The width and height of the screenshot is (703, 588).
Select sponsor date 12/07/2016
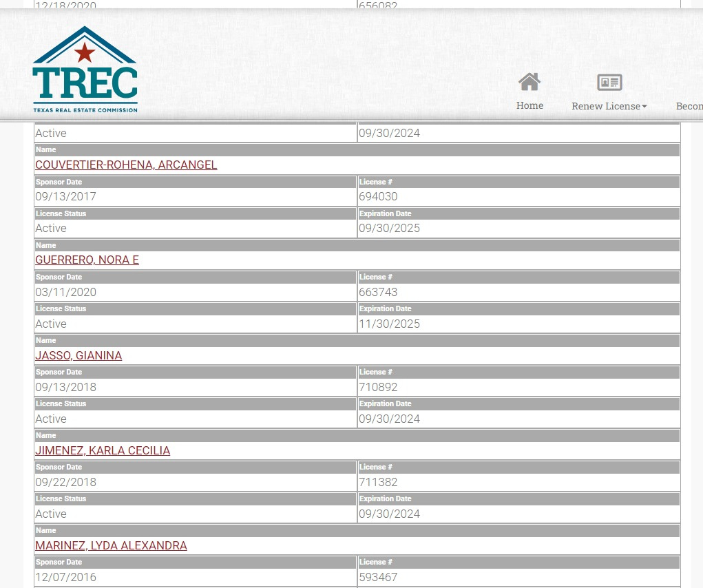pos(66,577)
